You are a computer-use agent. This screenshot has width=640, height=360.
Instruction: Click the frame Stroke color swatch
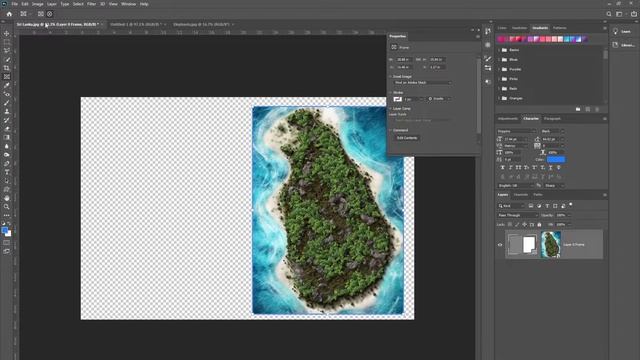point(398,99)
